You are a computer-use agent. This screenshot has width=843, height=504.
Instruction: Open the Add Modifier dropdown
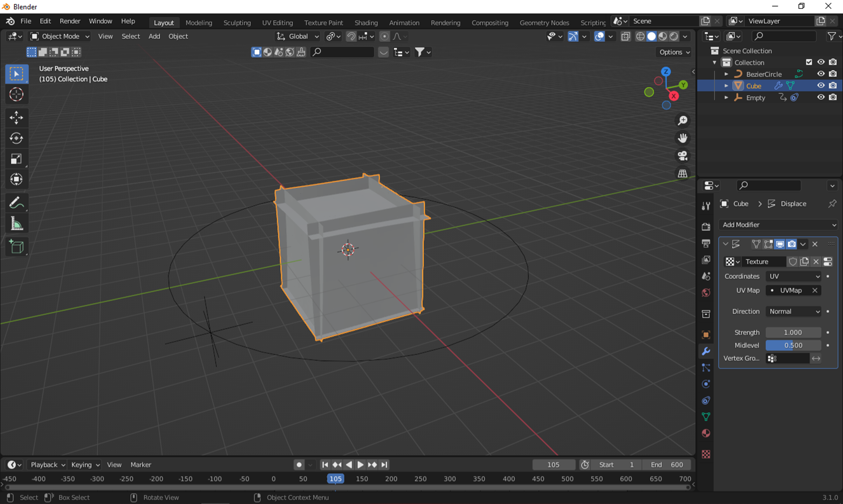tap(778, 225)
